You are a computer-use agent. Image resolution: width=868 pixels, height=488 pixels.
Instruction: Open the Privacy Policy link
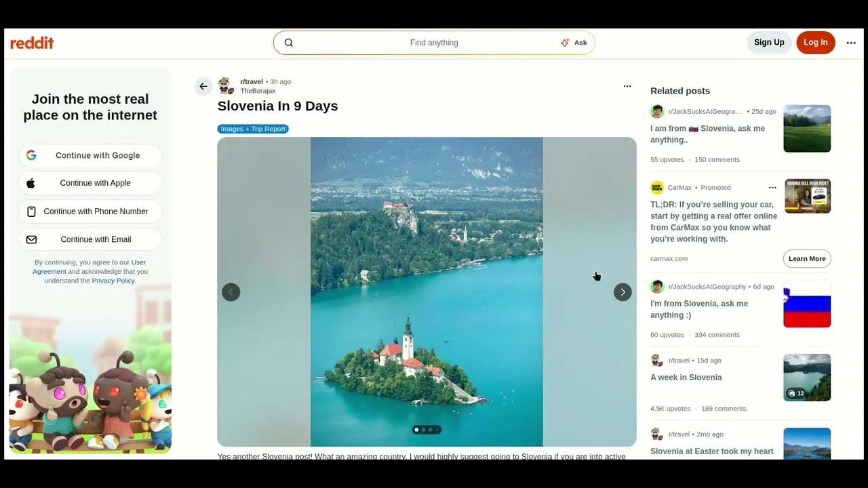click(113, 281)
